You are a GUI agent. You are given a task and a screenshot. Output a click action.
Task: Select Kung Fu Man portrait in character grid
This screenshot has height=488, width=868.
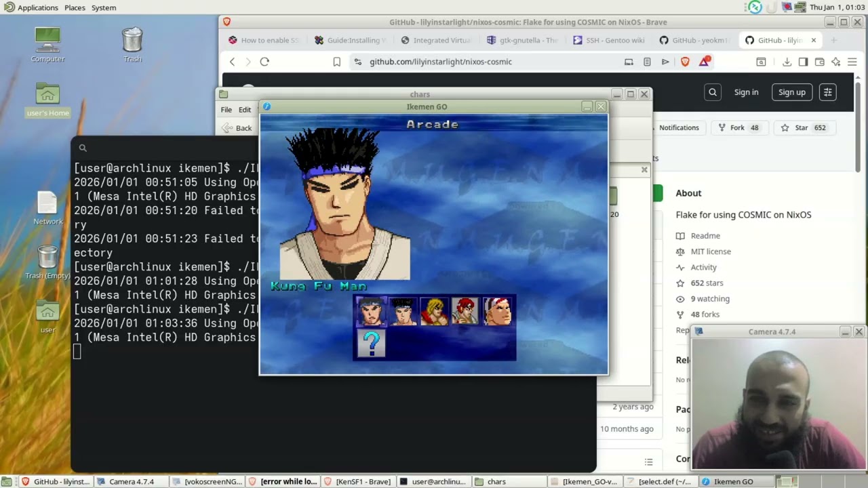pos(372,312)
